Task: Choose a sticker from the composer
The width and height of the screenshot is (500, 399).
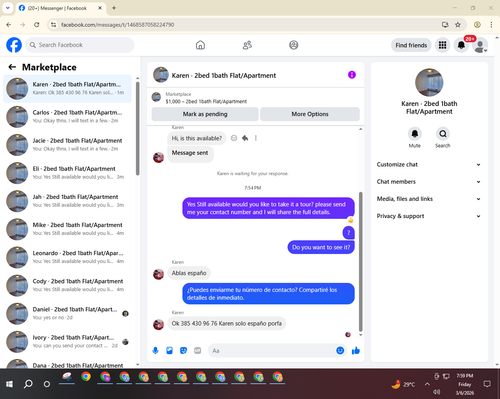Action: point(183,350)
